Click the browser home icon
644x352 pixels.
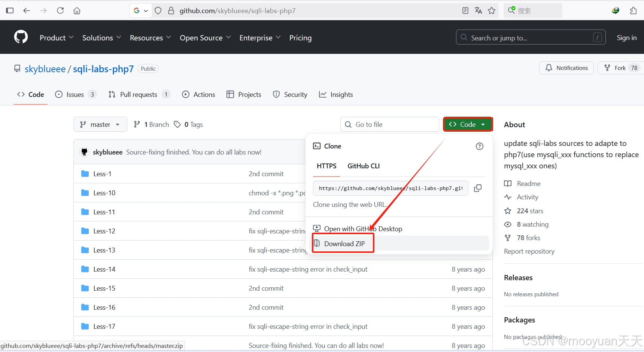(x=77, y=10)
